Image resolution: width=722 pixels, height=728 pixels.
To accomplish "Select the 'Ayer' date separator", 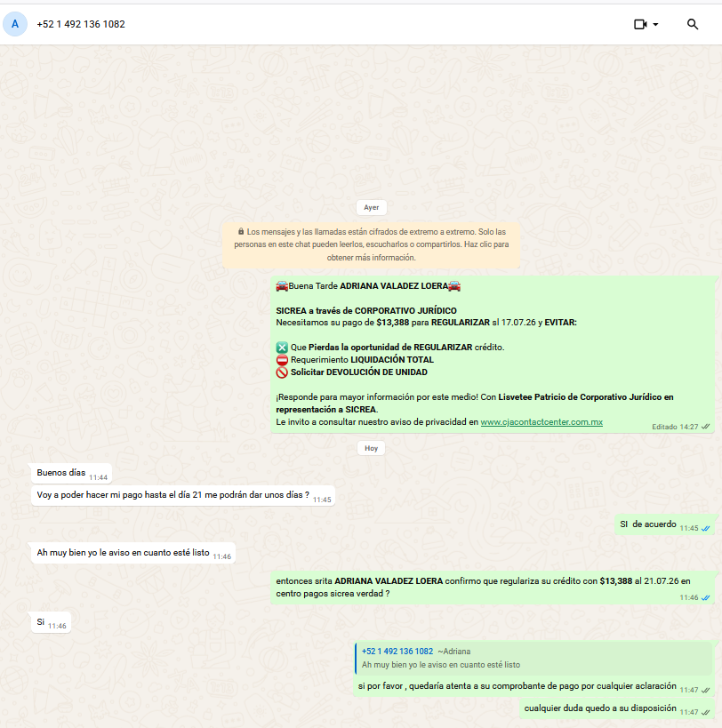I will tap(371, 207).
